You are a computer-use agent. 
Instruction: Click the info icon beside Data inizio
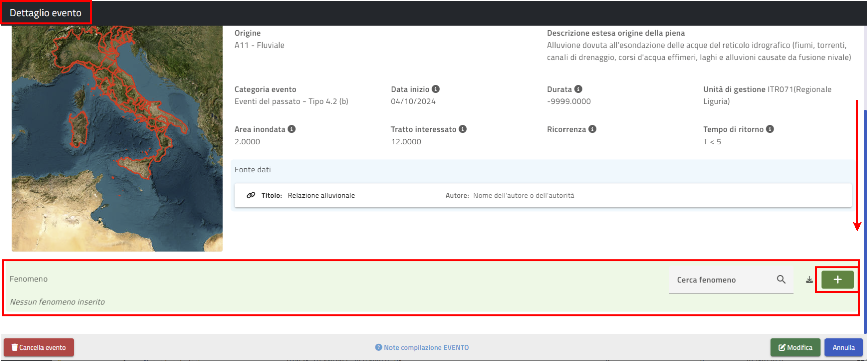(435, 89)
